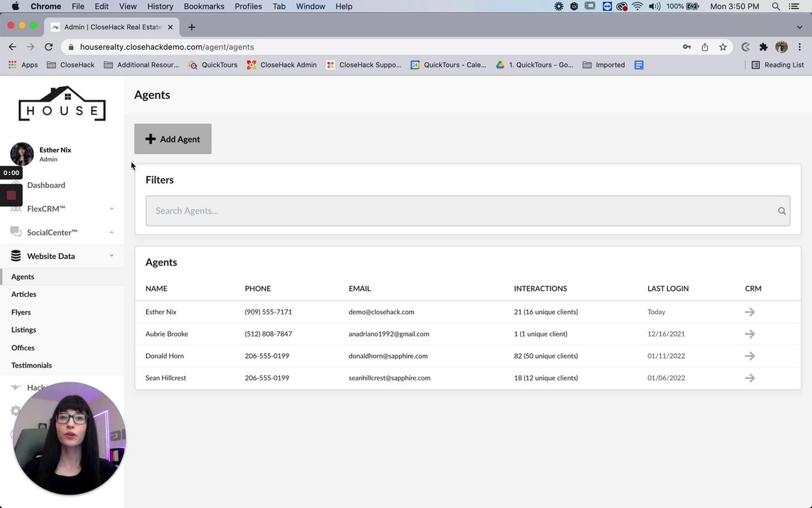The height and width of the screenshot is (508, 812).
Task: Open the CloseHack Support bookmark
Action: pos(363,65)
